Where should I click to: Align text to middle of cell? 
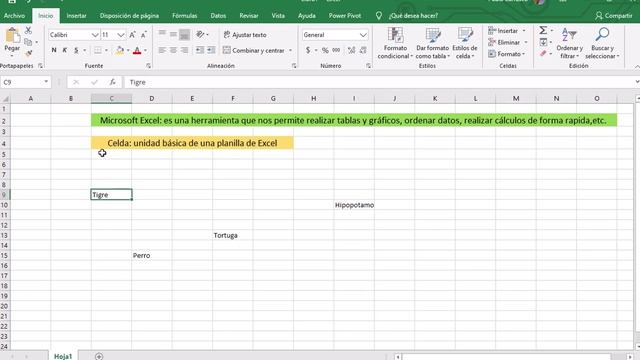click(x=173, y=34)
